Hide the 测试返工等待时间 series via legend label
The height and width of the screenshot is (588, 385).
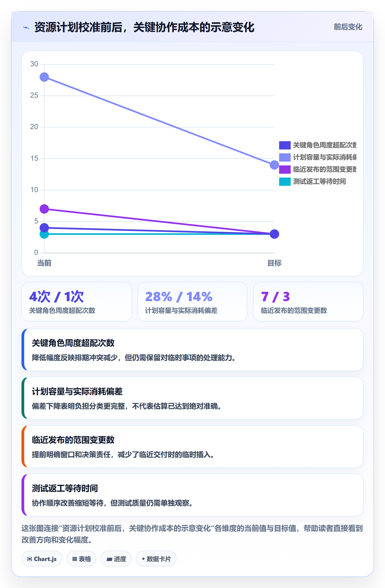(x=319, y=181)
